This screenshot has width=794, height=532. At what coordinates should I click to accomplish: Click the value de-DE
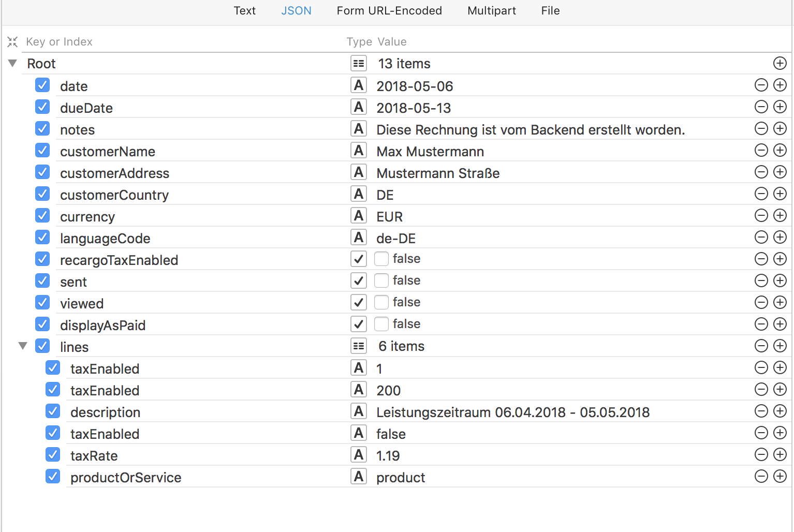[x=396, y=238]
